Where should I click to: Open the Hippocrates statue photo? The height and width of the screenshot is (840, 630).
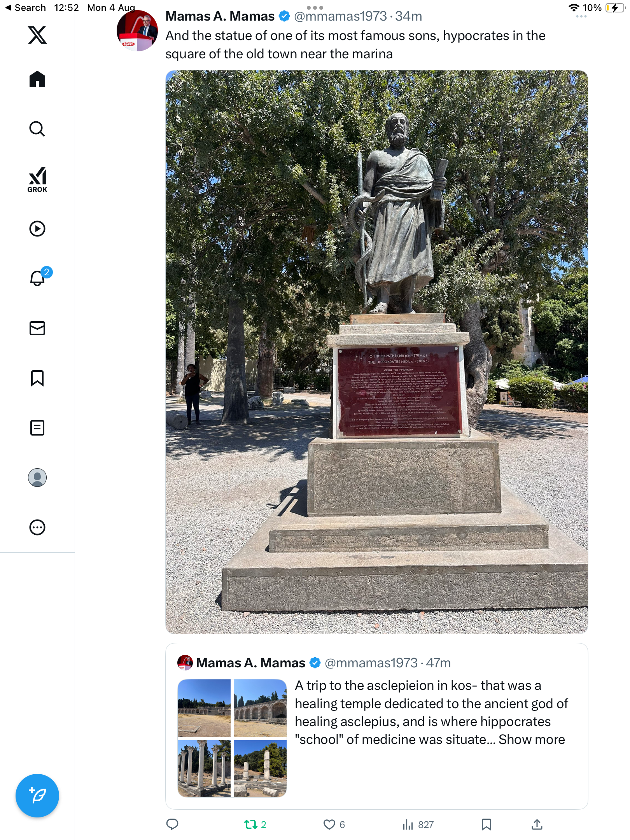pyautogui.click(x=376, y=352)
